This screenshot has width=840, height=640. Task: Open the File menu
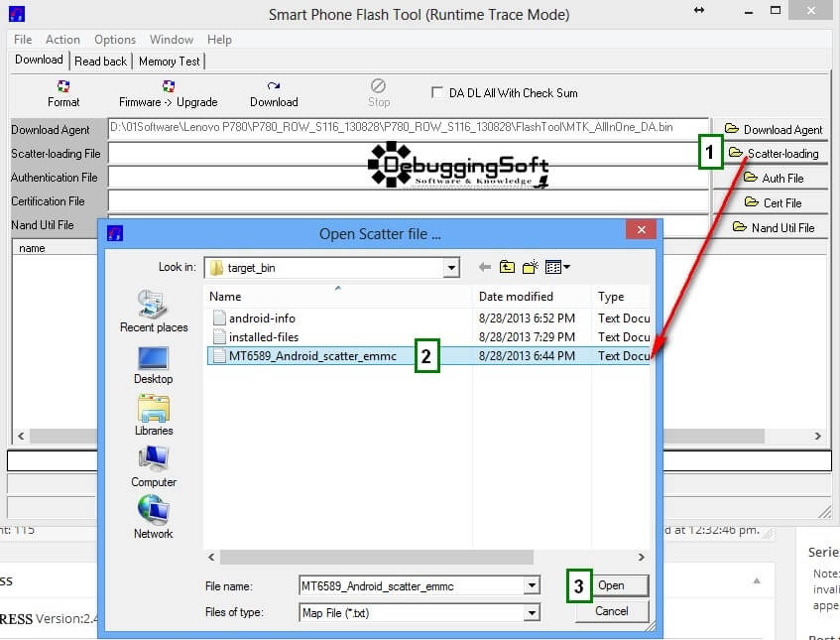[x=23, y=40]
